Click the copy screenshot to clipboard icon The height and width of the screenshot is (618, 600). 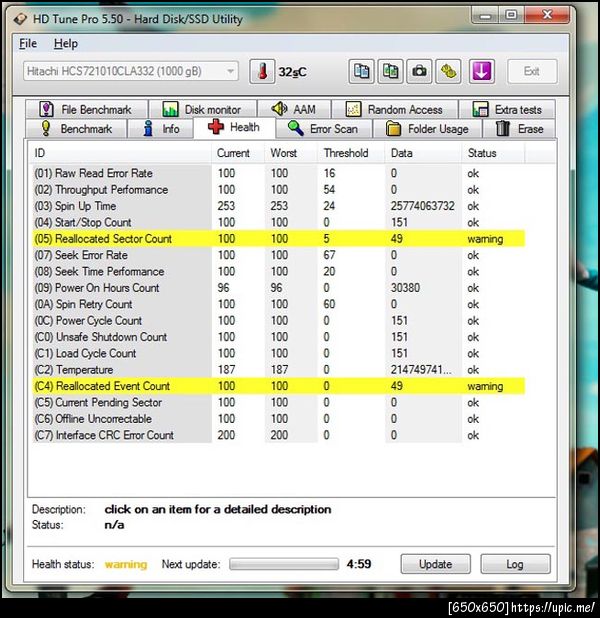pos(390,72)
